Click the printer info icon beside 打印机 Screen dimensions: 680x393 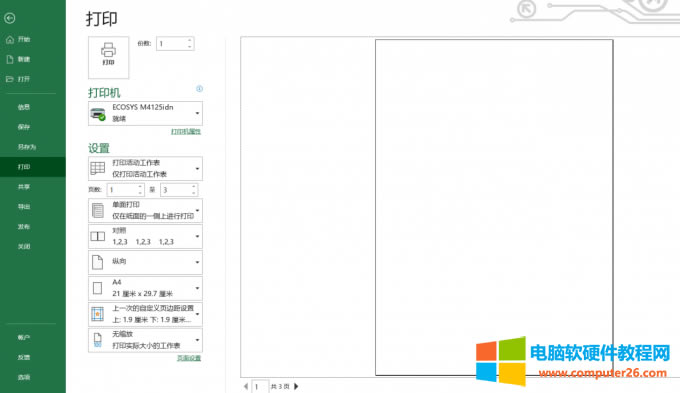(x=199, y=89)
